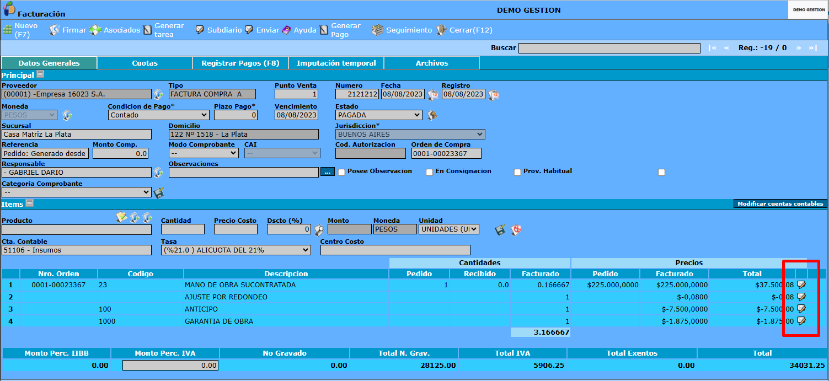Open Ayuda help icon
The image size is (829, 381).
[286, 31]
